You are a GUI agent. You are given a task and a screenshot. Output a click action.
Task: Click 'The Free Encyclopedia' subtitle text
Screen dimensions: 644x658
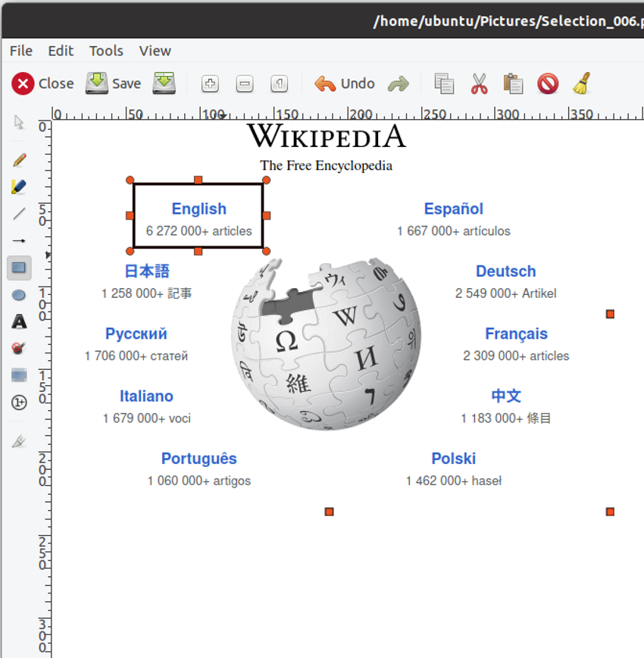pyautogui.click(x=327, y=165)
